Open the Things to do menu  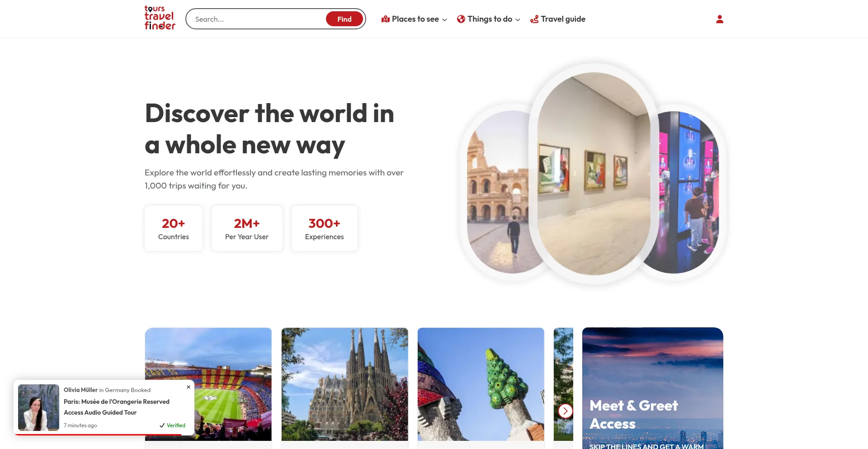[x=489, y=19]
